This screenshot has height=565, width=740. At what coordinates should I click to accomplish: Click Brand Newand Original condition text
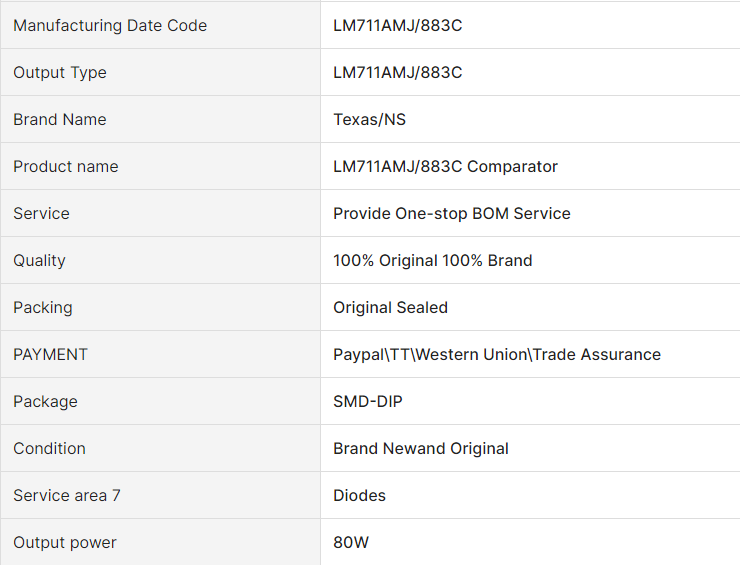point(420,449)
